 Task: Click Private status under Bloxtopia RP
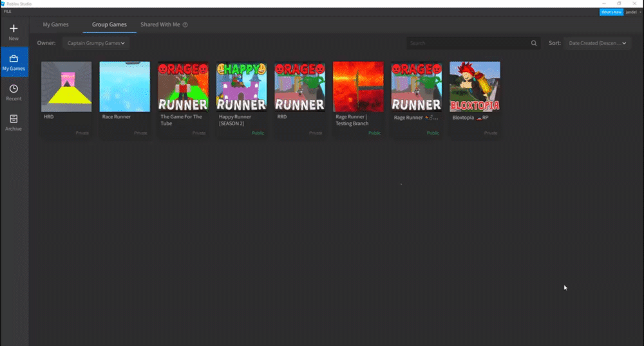click(490, 133)
